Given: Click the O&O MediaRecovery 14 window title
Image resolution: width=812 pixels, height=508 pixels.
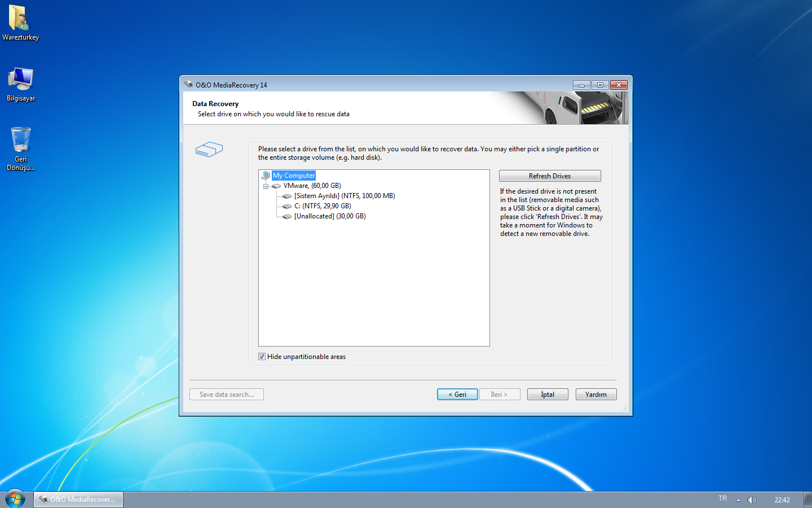Looking at the screenshot, I should [231, 85].
